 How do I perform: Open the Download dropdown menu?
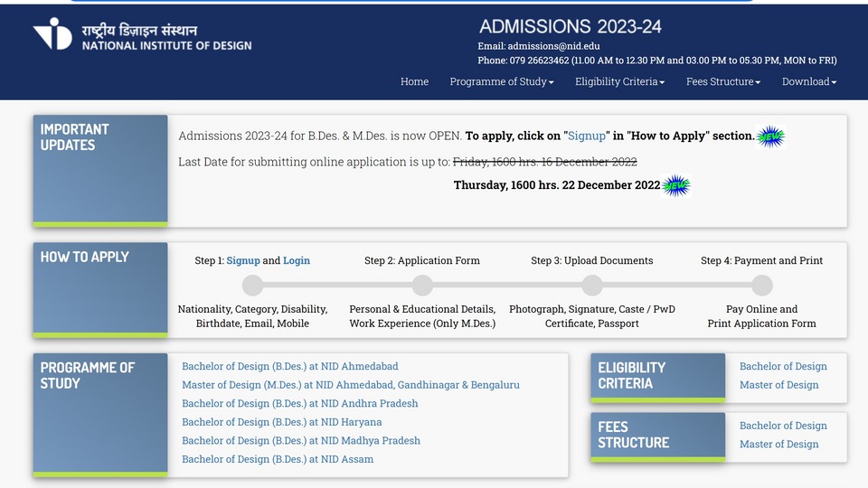(x=808, y=82)
